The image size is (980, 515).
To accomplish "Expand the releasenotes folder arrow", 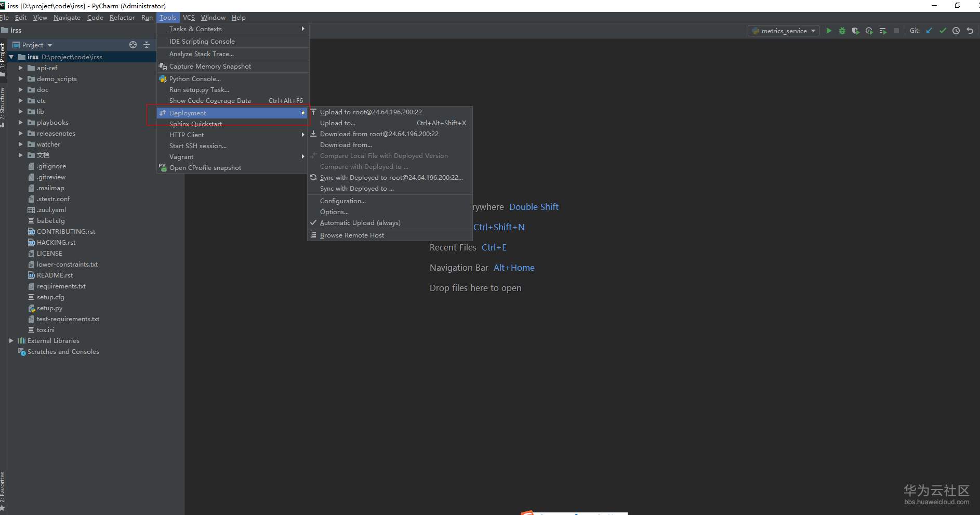I will (21, 133).
